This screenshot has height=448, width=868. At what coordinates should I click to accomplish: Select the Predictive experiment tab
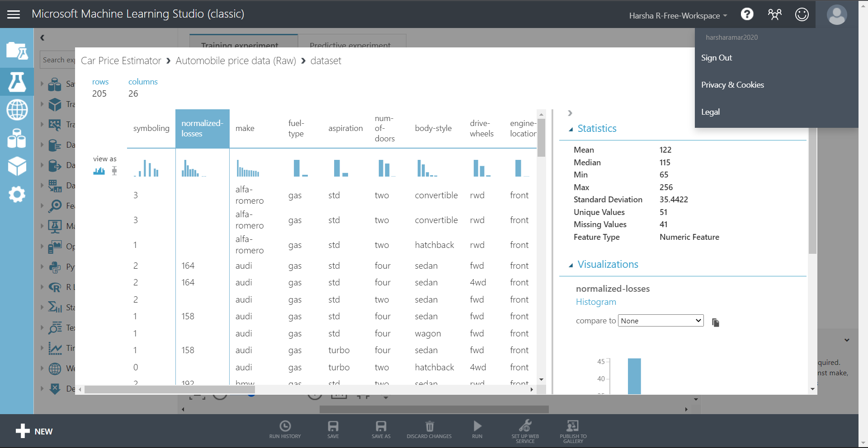(x=352, y=41)
